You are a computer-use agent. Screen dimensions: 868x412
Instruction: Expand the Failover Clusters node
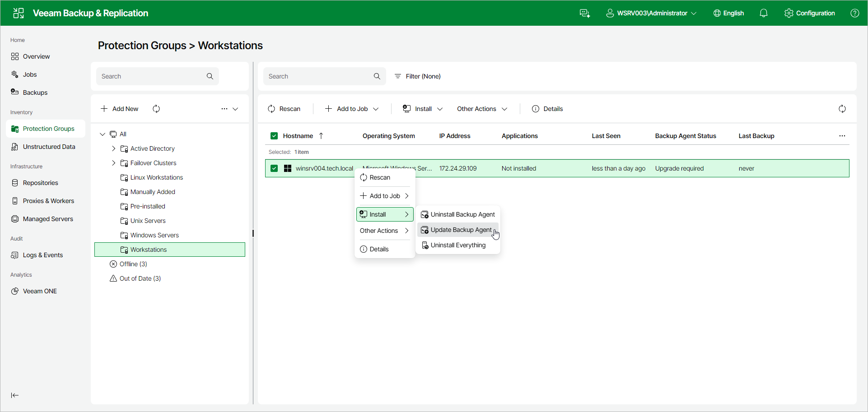[x=113, y=163]
